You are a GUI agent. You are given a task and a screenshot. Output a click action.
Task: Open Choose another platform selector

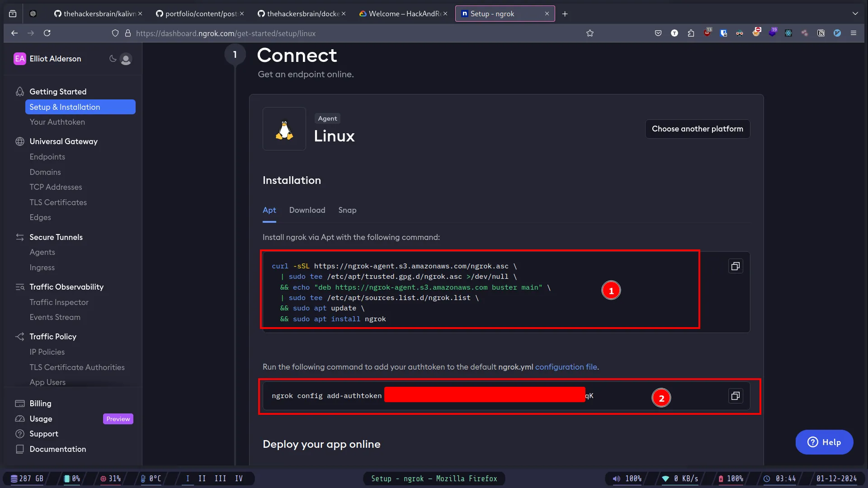(x=697, y=129)
